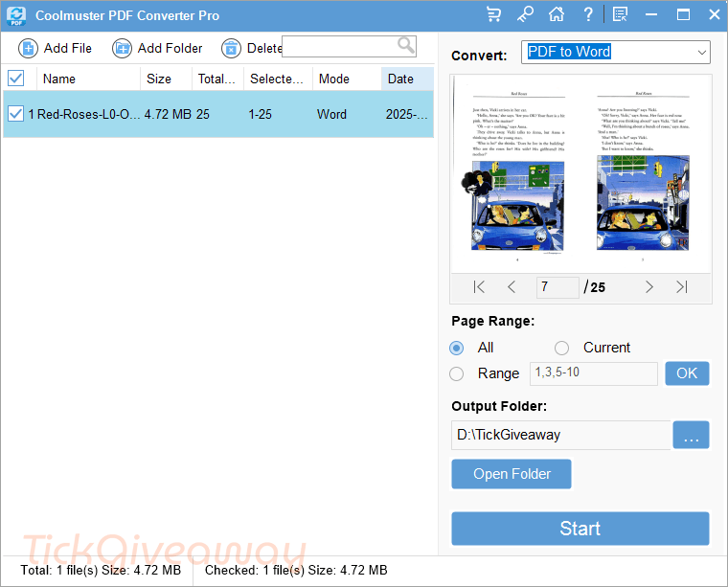Open the shopping cart purchase icon
Screen dimensions: 728x587
coord(493,15)
